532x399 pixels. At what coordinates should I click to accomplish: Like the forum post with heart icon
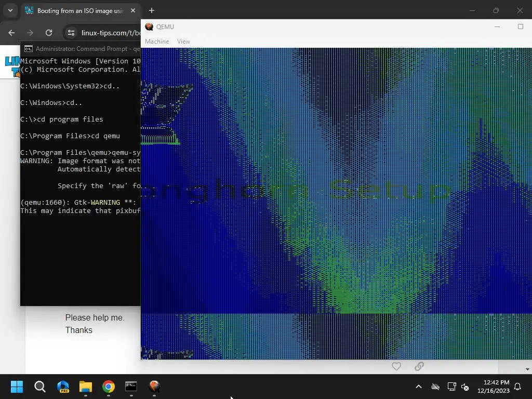(396, 366)
